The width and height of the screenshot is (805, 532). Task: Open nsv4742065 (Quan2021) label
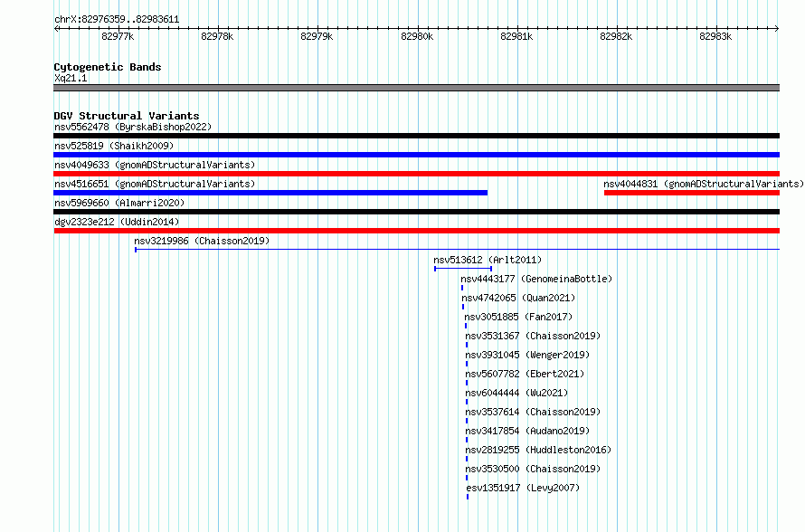click(518, 298)
